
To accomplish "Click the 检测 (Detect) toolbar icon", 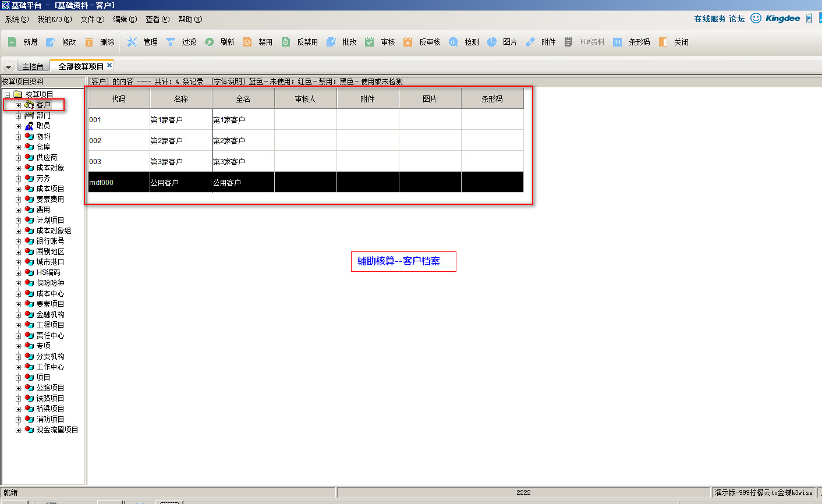I will point(453,42).
